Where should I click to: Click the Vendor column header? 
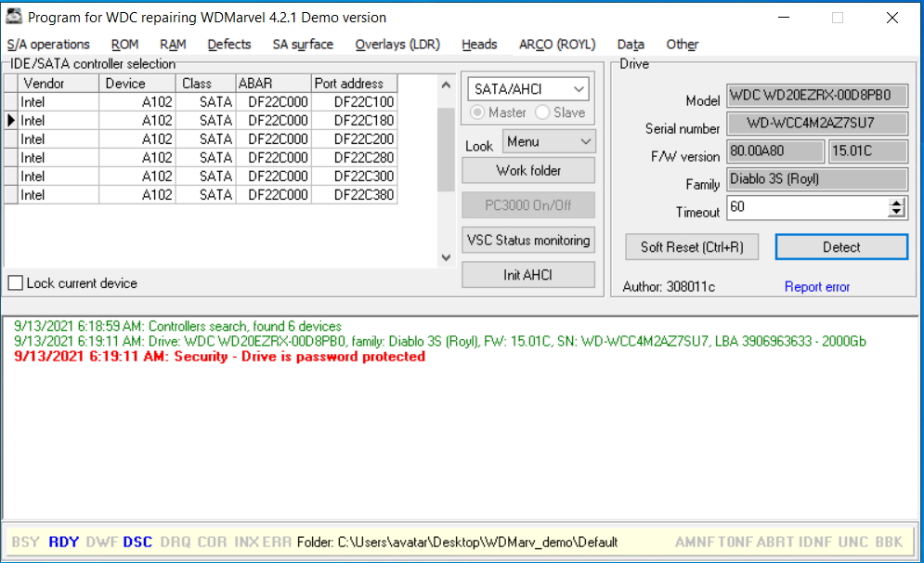[59, 83]
